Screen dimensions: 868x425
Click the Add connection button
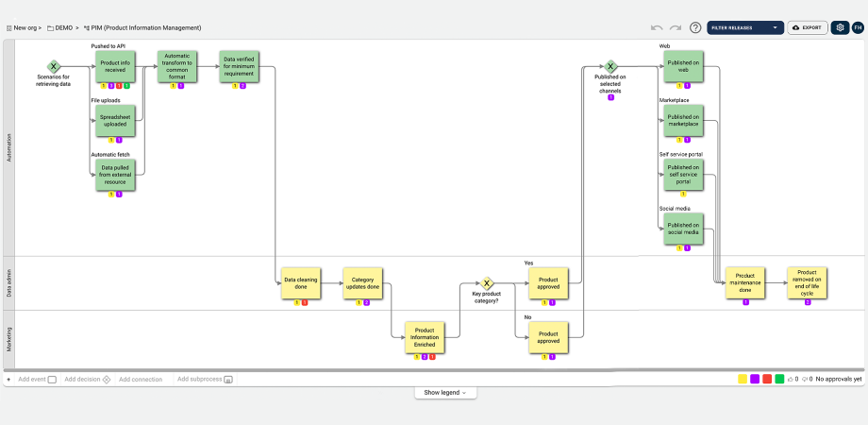click(x=141, y=380)
